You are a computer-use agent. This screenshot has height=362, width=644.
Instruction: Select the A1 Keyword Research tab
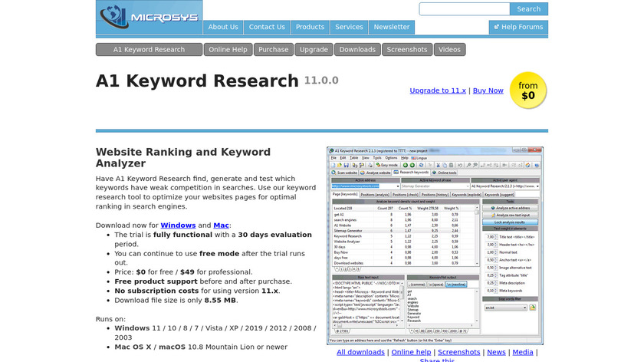[x=149, y=49]
